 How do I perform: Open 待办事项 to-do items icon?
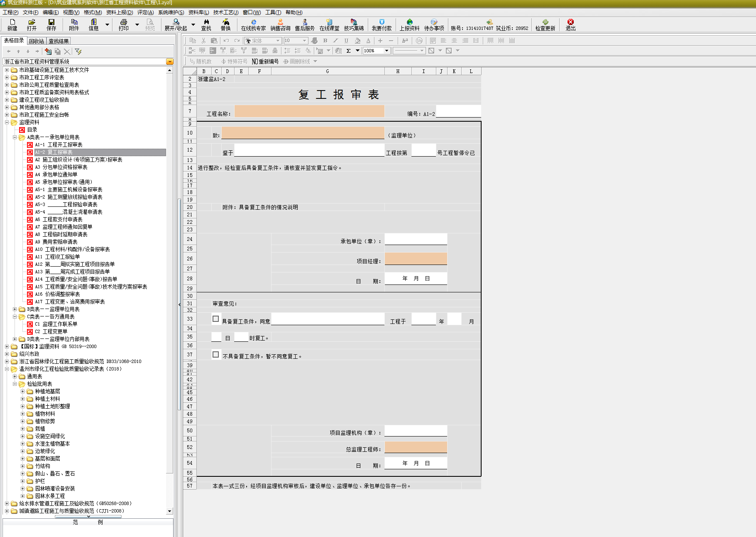pyautogui.click(x=434, y=25)
